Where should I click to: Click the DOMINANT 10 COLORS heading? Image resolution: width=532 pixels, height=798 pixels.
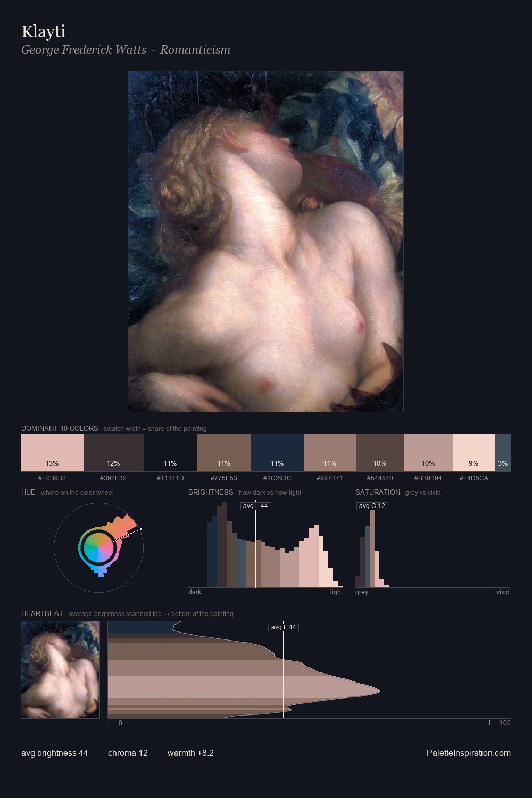(60, 428)
